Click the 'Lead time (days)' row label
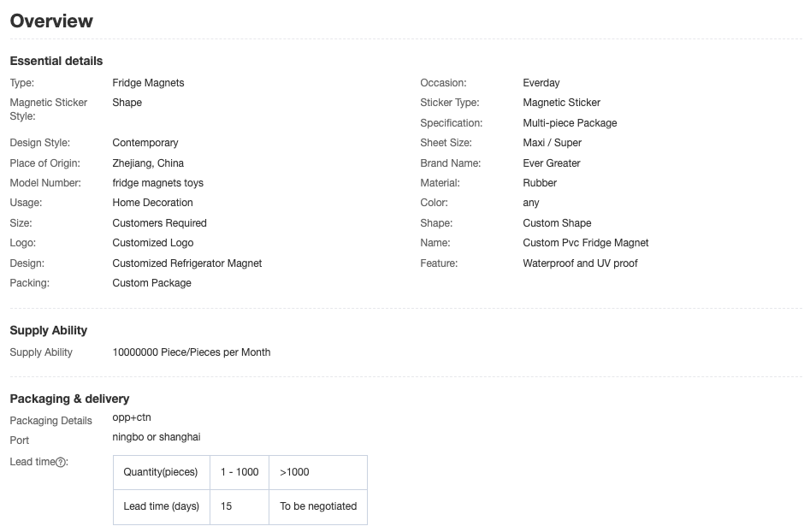Viewport: 810px width, 532px height. (x=161, y=506)
